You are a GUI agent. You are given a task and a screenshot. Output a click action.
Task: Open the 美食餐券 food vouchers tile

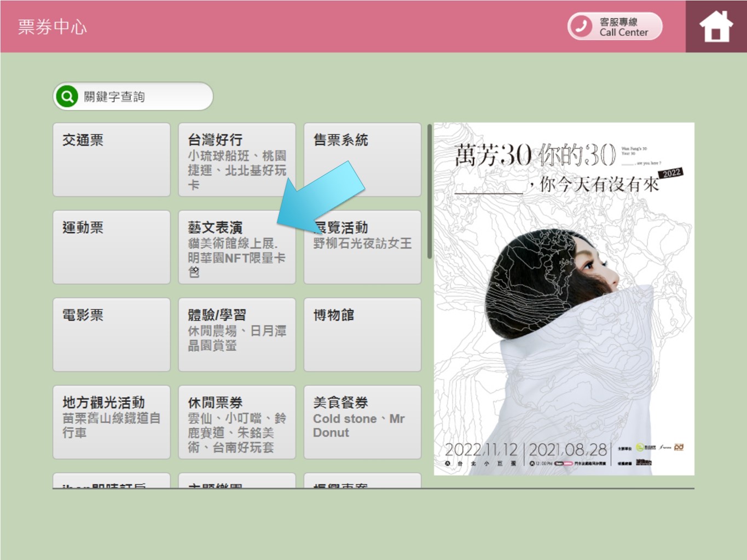tap(362, 422)
